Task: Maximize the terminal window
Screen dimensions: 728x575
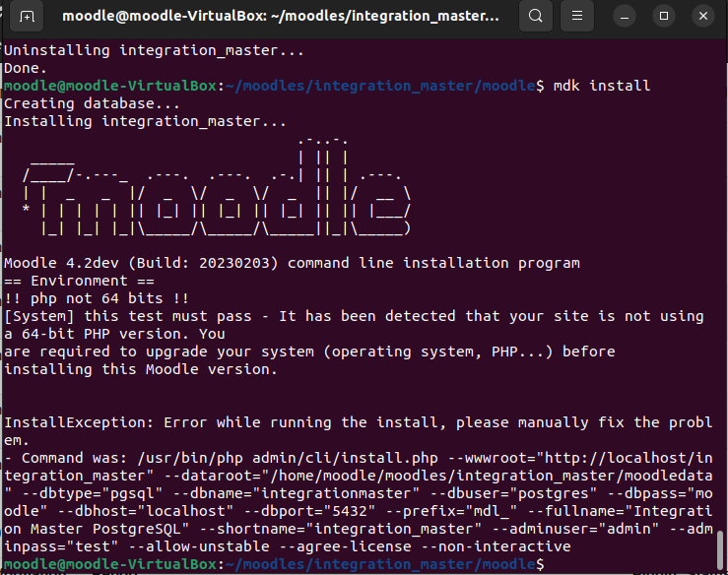Action: tap(664, 16)
